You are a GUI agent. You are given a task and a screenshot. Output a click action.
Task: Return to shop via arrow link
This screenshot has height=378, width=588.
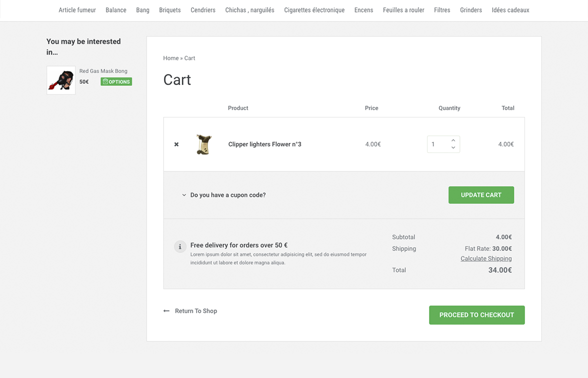pos(190,311)
